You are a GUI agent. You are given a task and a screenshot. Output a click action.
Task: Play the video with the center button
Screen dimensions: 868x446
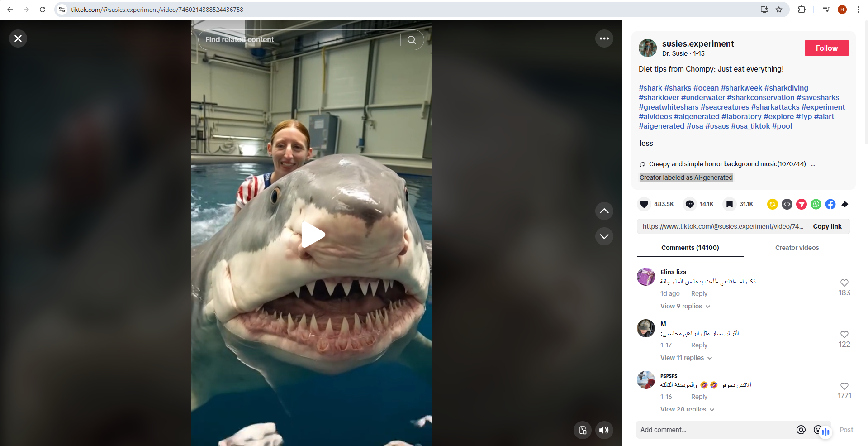pyautogui.click(x=313, y=235)
